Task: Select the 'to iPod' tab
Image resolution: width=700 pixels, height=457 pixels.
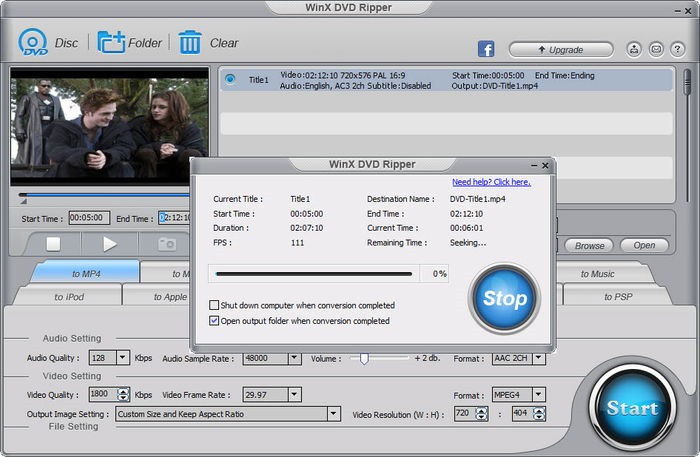Action: pos(68,296)
